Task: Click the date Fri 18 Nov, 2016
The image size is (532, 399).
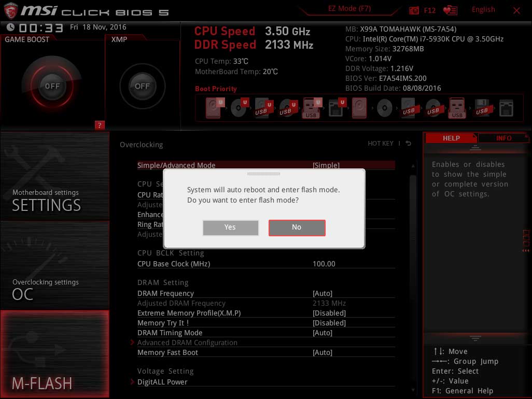Action: (x=98, y=27)
